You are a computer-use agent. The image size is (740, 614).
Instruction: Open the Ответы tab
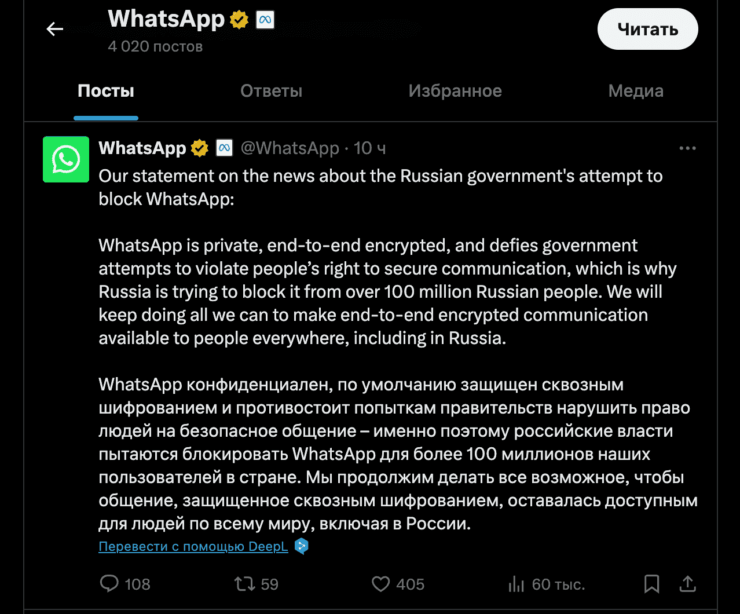271,91
